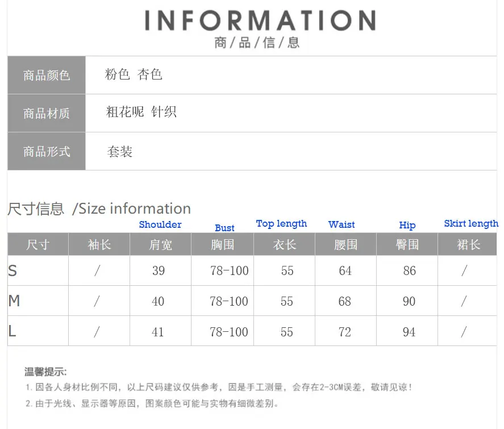Click the blue Hip label
Viewport: 504px width, 429px height.
(407, 225)
